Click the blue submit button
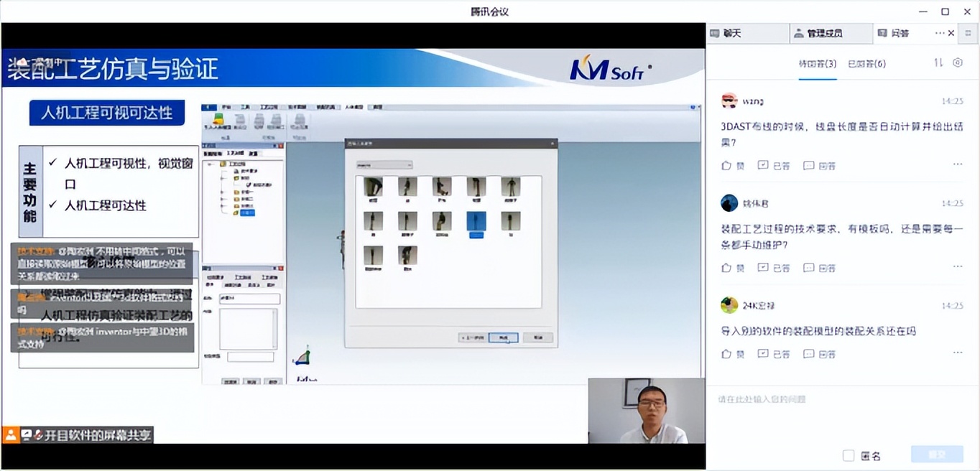The height and width of the screenshot is (471, 980). tap(936, 454)
